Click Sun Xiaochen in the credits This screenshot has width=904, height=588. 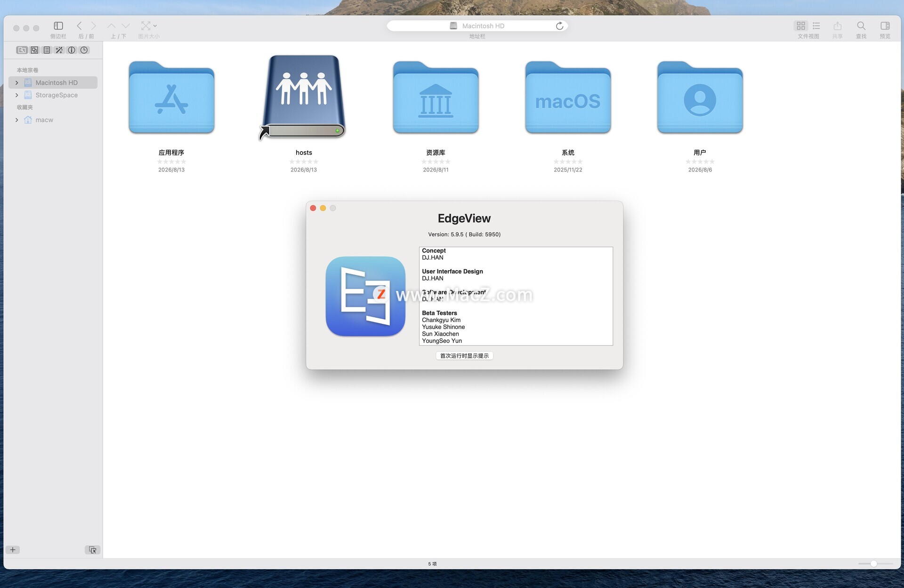[440, 334]
